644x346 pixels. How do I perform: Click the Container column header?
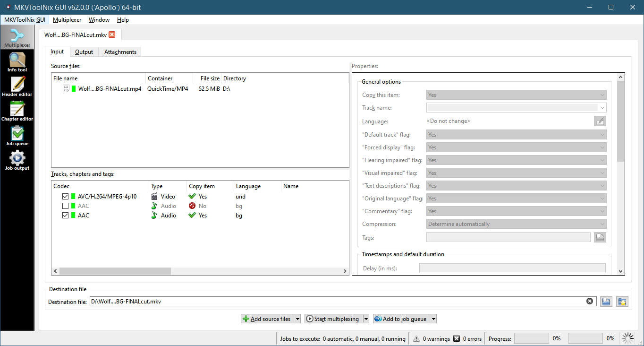(169, 78)
